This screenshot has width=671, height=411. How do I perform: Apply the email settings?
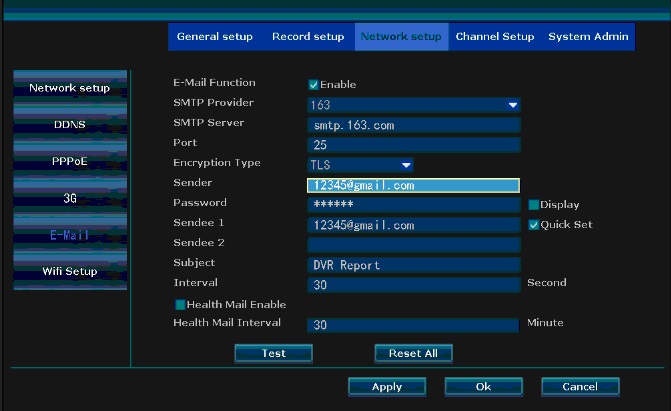[x=387, y=387]
